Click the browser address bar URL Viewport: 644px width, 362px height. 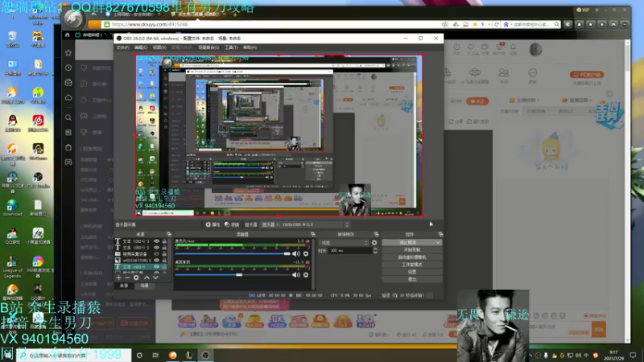[x=150, y=25]
